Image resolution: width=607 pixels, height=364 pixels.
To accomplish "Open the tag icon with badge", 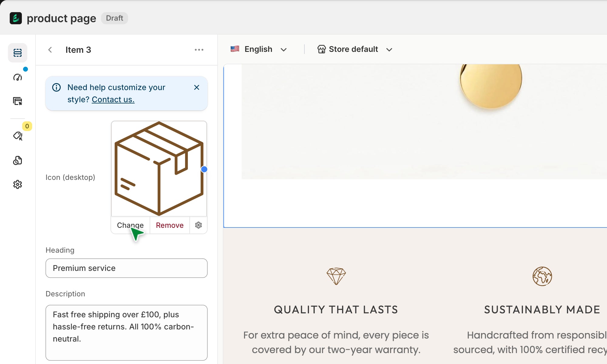I will tap(18, 136).
